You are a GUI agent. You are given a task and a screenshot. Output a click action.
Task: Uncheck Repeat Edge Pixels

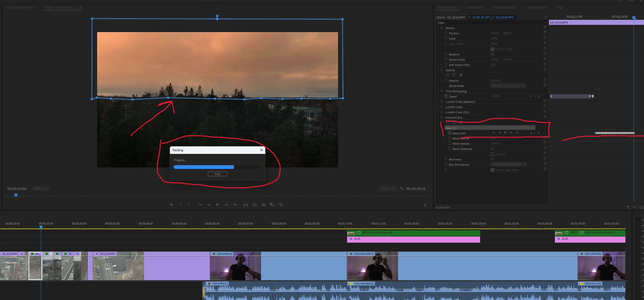coord(492,170)
